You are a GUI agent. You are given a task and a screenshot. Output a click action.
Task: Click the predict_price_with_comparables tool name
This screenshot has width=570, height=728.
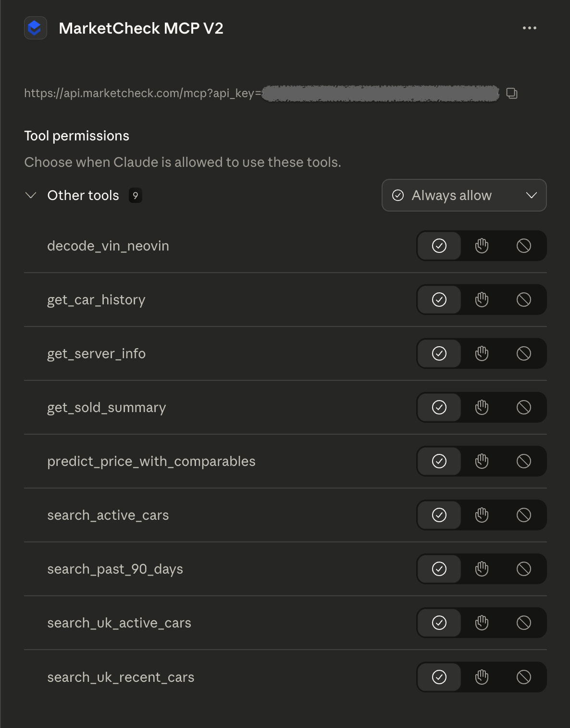151,461
